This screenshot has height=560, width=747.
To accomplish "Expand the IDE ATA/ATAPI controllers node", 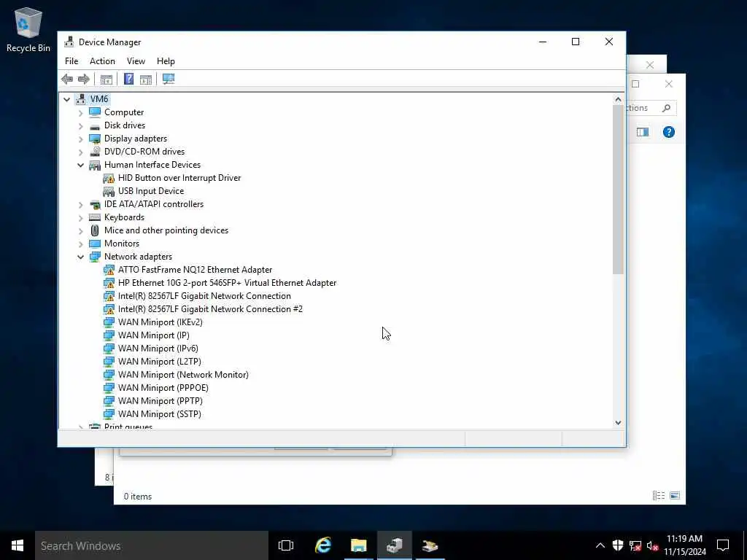I will pyautogui.click(x=80, y=204).
